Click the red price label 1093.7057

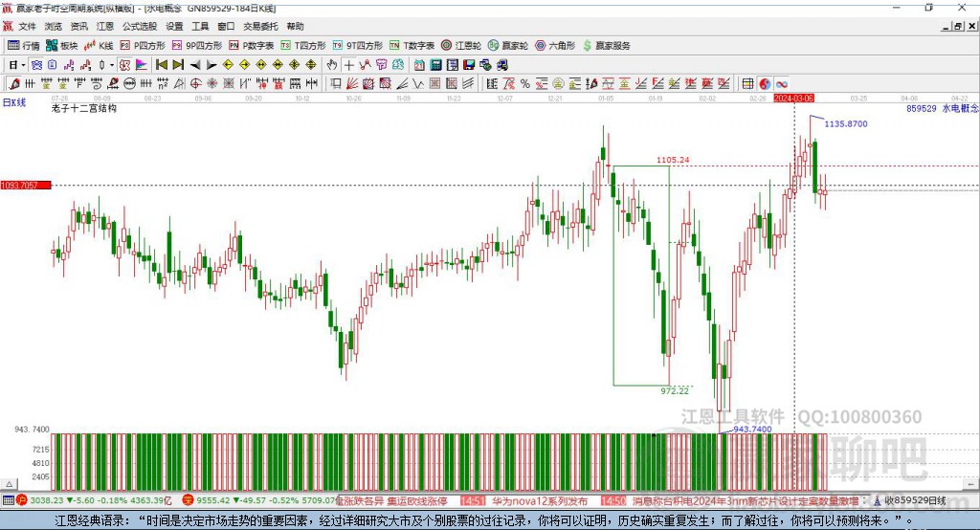point(26,185)
